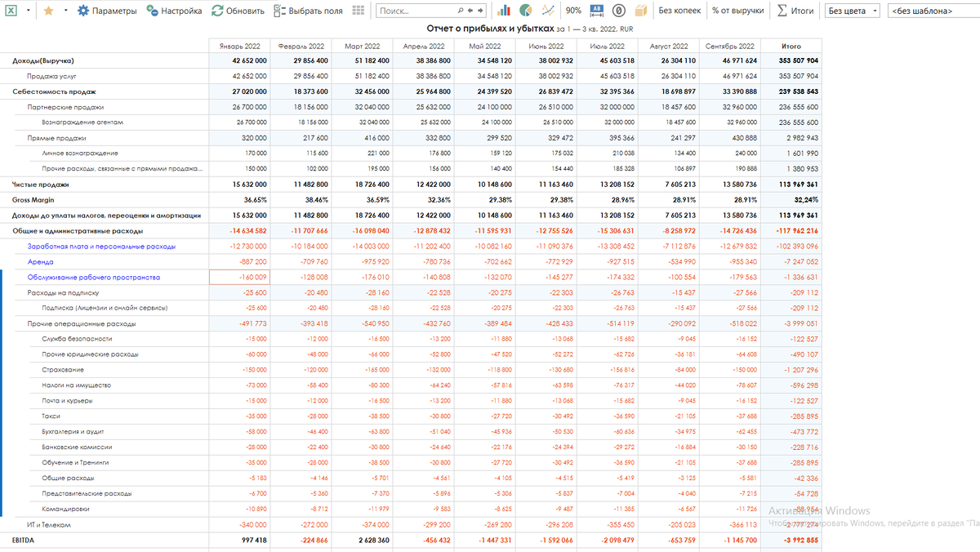Show the pie chart view
The width and height of the screenshot is (980, 552).
(x=526, y=11)
